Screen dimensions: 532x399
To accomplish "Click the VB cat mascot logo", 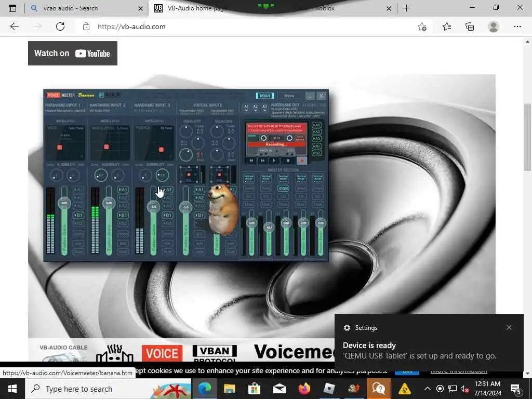I will click(114, 353).
